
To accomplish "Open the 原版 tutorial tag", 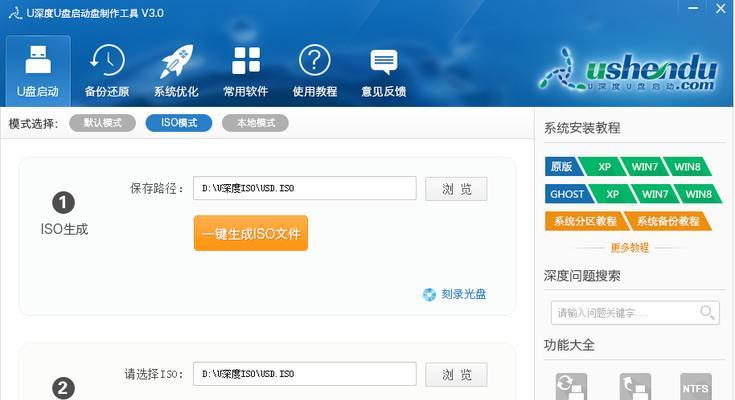I will (x=562, y=166).
